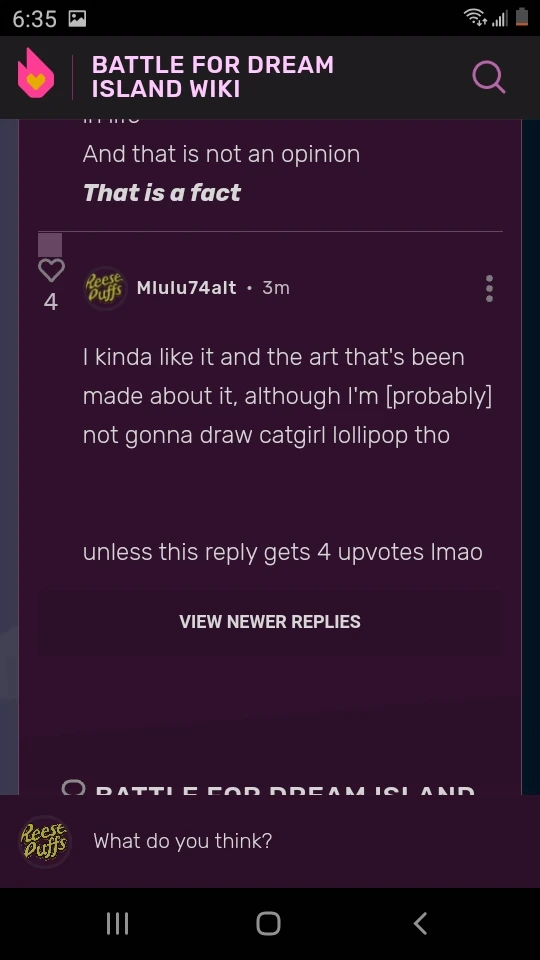Click the View Newer Replies button

point(270,621)
